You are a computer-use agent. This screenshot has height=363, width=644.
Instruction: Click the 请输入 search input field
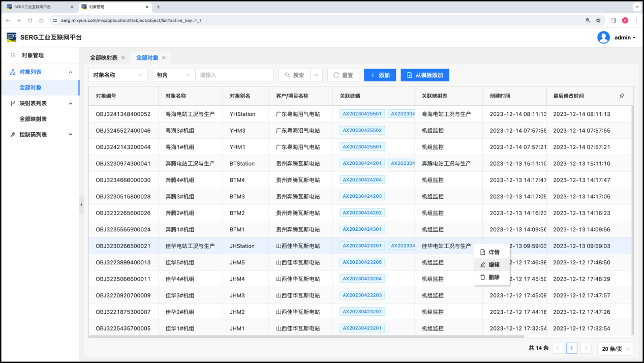click(x=234, y=75)
